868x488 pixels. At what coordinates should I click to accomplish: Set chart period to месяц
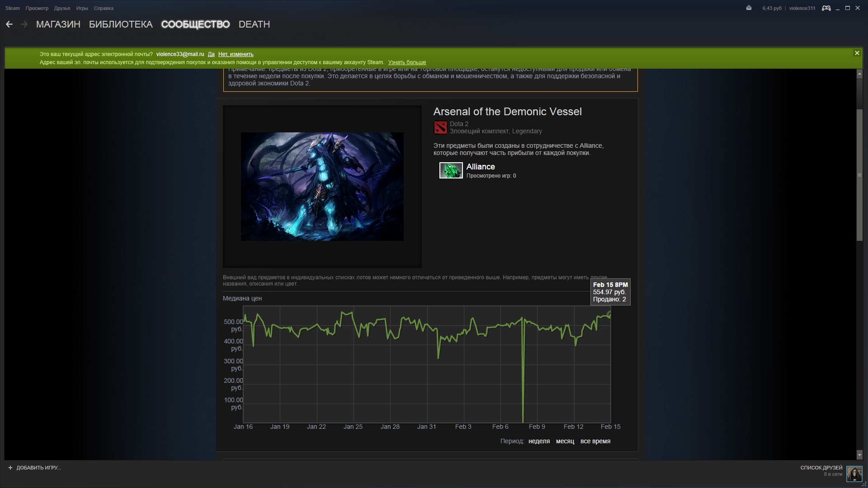565,441
